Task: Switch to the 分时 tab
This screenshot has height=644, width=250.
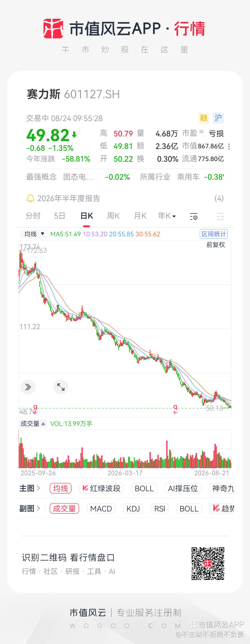Action: 33,216
